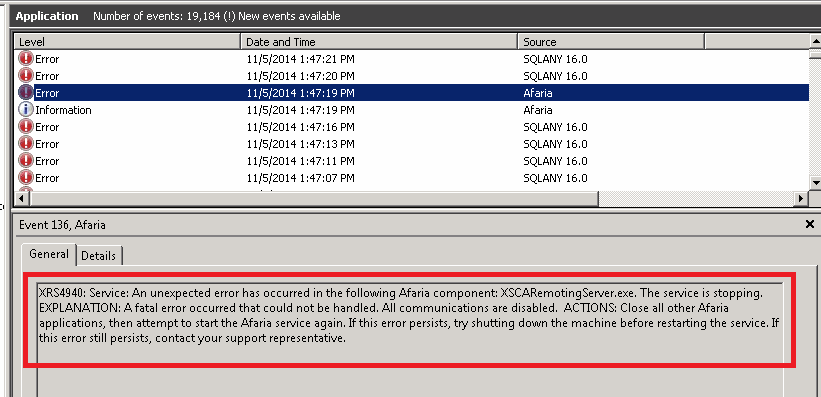The width and height of the screenshot is (821, 397).
Task: Switch to the General tab
Action: click(49, 255)
